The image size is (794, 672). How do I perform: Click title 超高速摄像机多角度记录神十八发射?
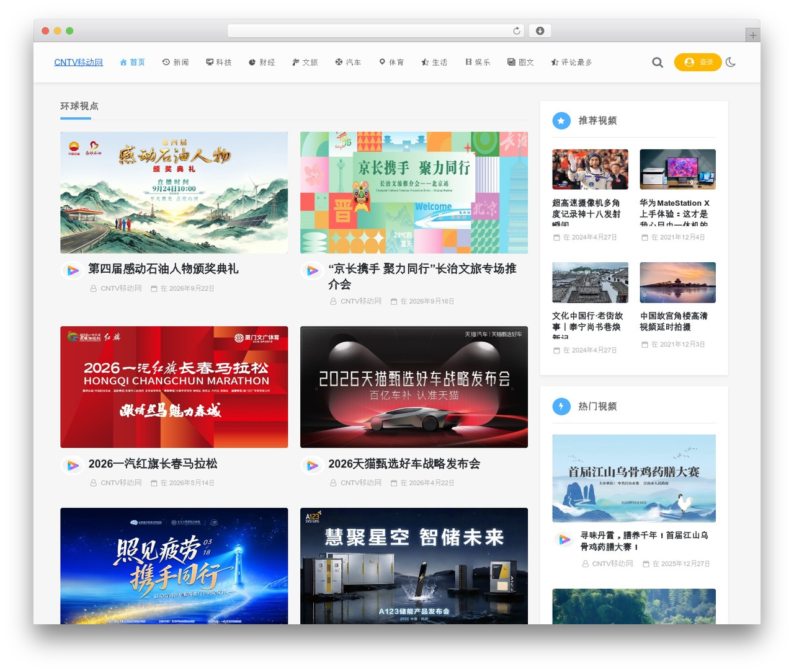coord(587,212)
